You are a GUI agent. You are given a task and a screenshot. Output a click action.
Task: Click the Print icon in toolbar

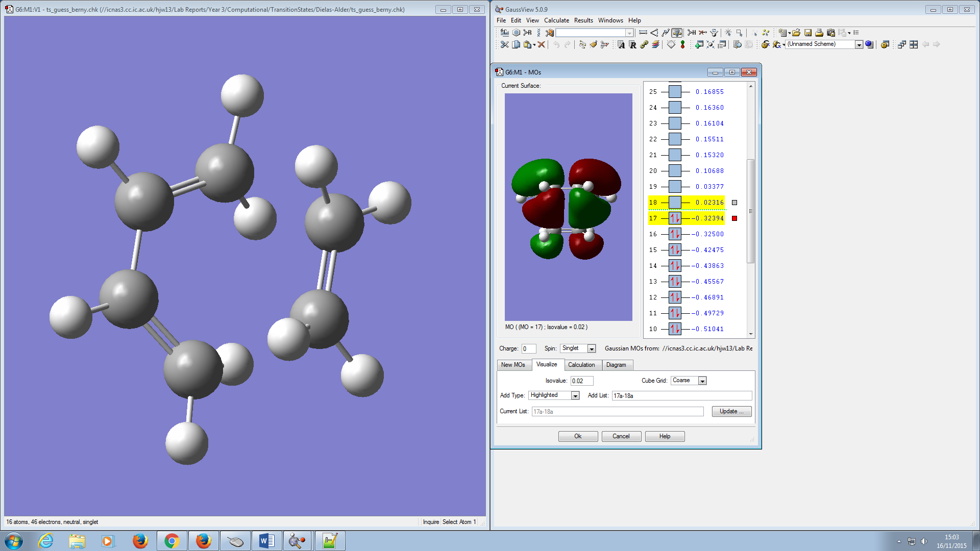pos(819,33)
